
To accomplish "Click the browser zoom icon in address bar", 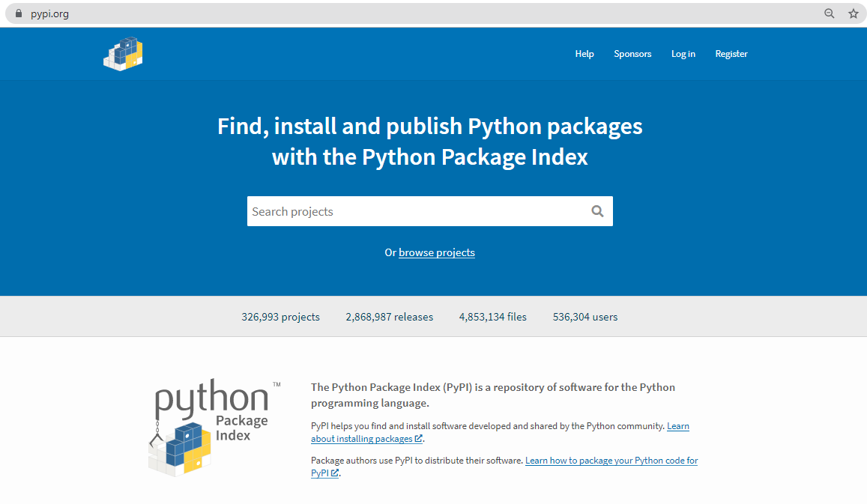I will [829, 13].
